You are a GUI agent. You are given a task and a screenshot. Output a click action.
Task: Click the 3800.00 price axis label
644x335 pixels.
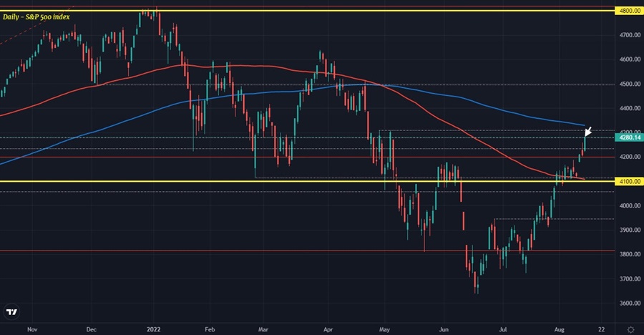coord(630,254)
